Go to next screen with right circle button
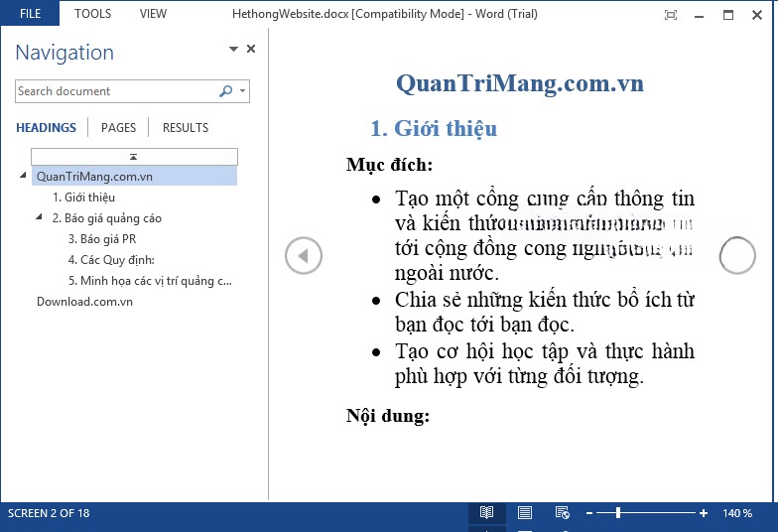This screenshot has height=532, width=778. [x=738, y=256]
